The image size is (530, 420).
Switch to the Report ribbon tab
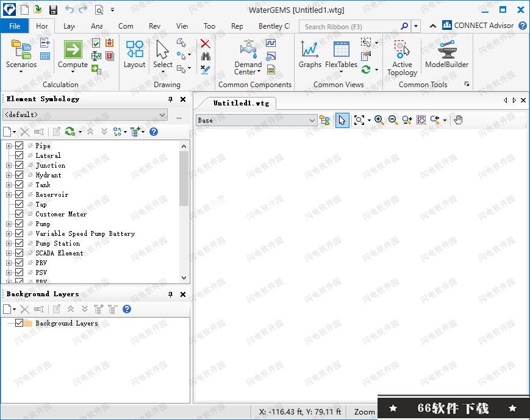click(x=237, y=26)
